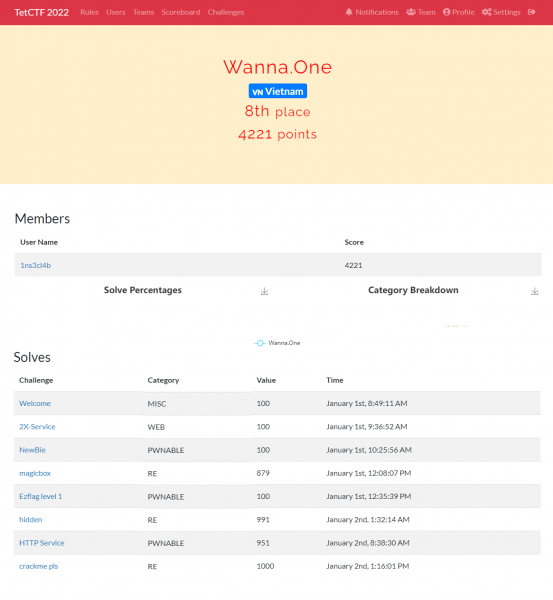The width and height of the screenshot is (553, 600).
Task: Open the Challenges page
Action: 226,12
